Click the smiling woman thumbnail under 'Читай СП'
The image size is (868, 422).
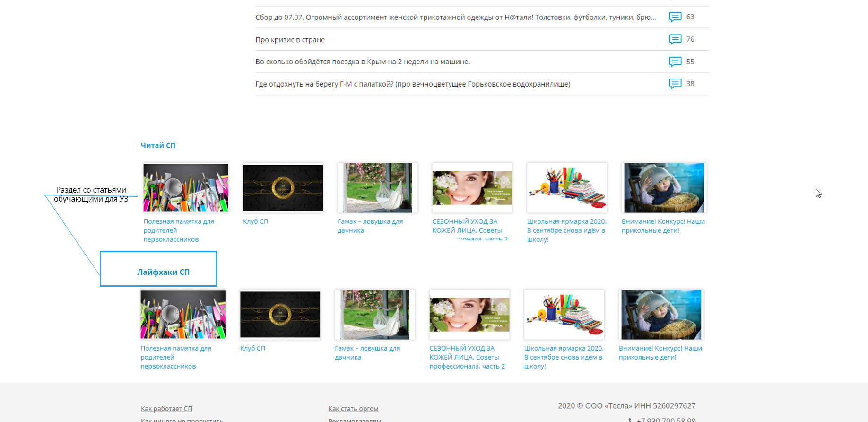pos(472,188)
